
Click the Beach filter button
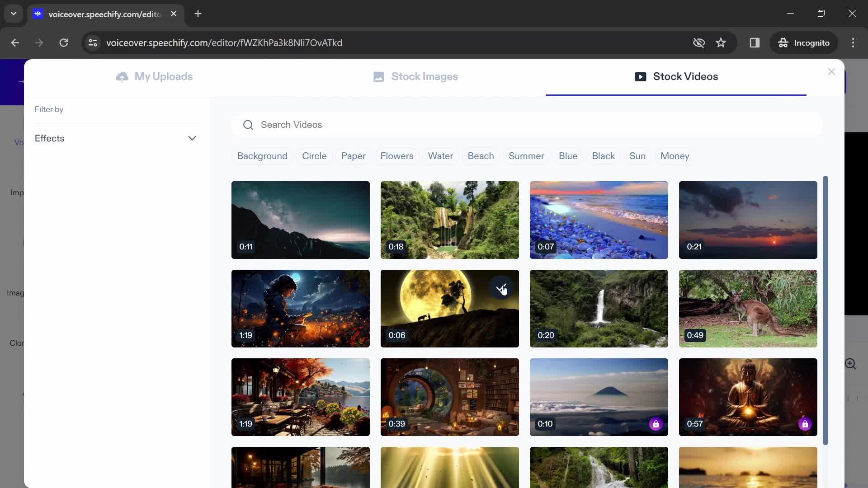coord(481,155)
